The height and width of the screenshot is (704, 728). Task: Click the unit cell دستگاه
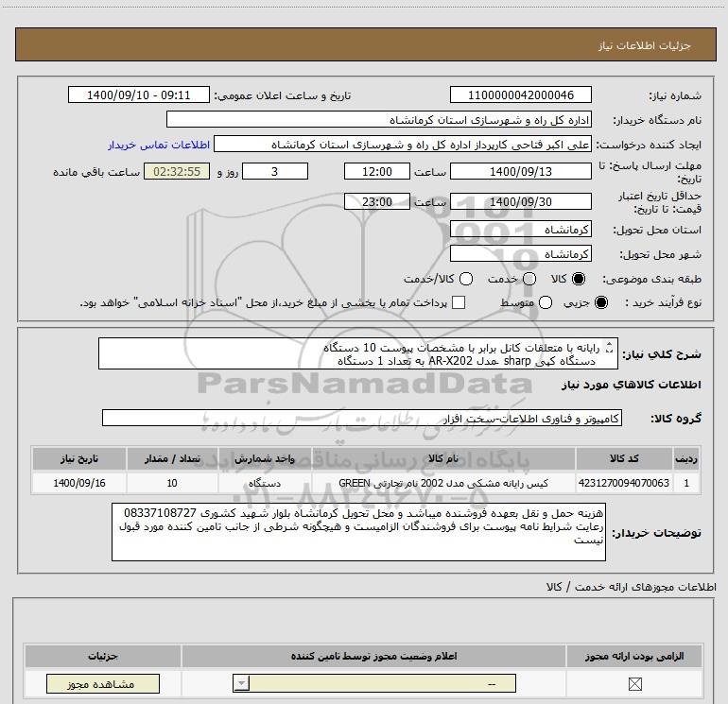(x=264, y=483)
